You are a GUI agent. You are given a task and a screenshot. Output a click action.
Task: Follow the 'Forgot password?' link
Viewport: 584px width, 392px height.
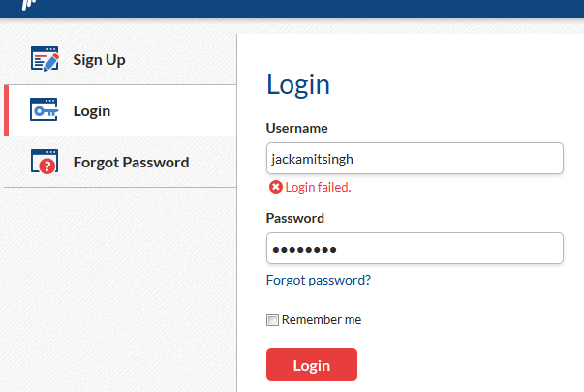(x=319, y=280)
